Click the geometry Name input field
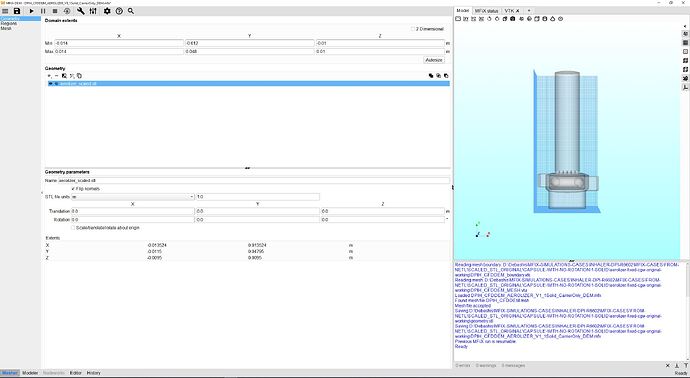The width and height of the screenshot is (690, 378). pyautogui.click(x=254, y=180)
